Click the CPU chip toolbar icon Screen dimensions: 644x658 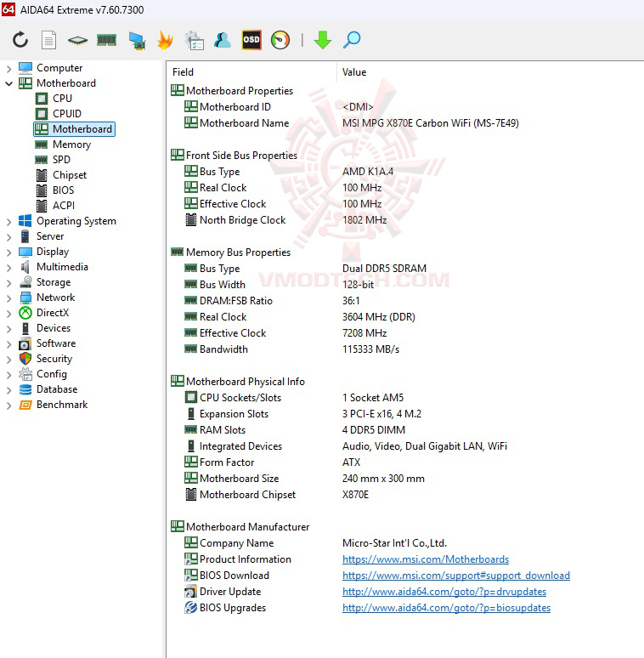77,41
